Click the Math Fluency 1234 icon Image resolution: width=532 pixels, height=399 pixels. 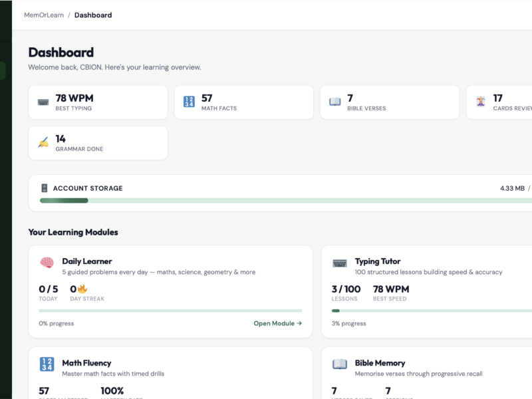click(x=47, y=364)
